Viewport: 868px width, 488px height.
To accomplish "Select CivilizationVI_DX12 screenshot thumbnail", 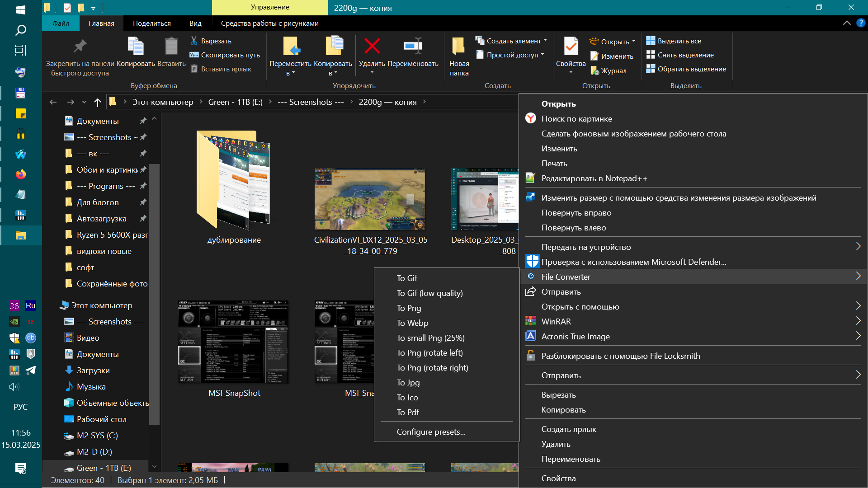I will [370, 199].
